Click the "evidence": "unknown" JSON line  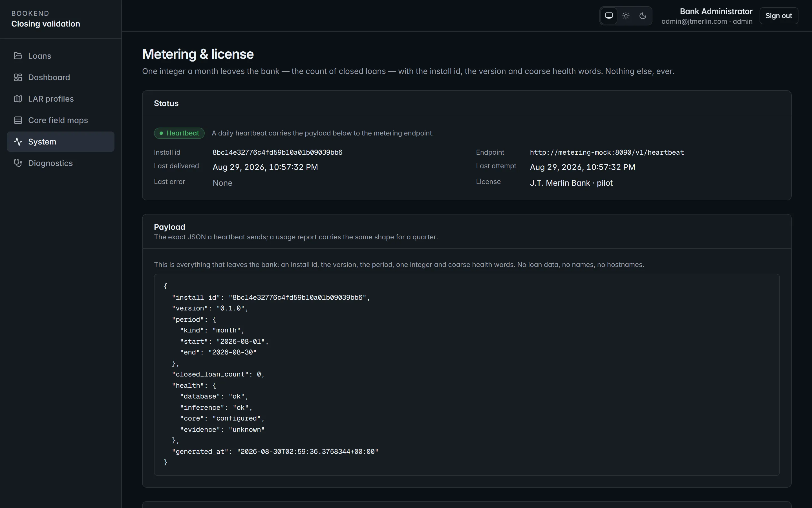222,430
